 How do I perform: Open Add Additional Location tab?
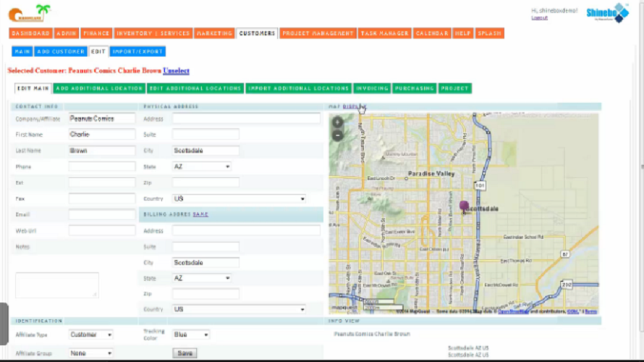coord(99,88)
